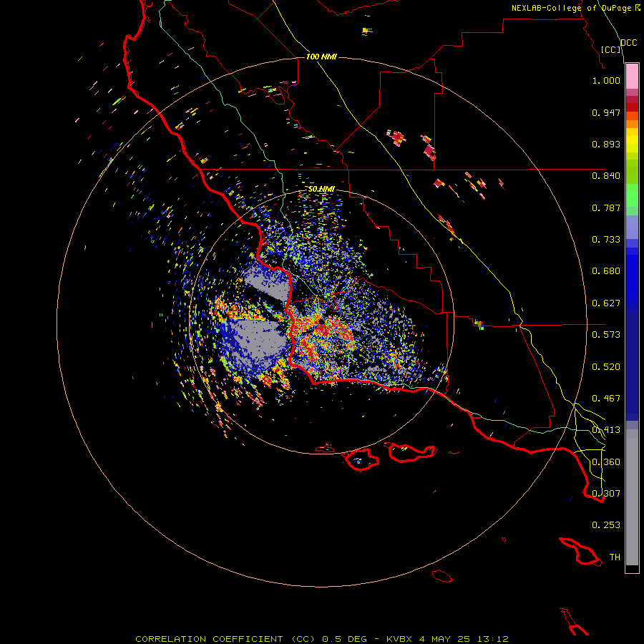644x644 pixels.
Task: Select the 0.253 scale value
Action: click(x=606, y=525)
